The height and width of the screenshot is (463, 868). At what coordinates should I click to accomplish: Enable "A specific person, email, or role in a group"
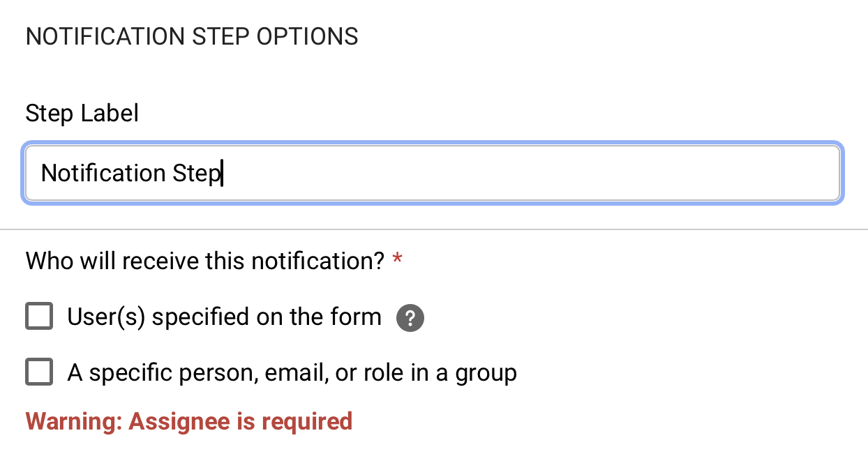tap(39, 372)
